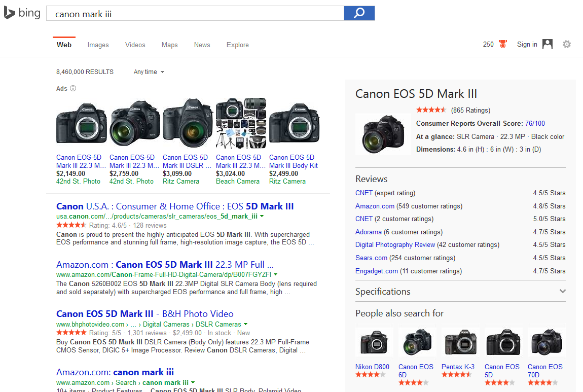This screenshot has height=392, width=583.
Task: Select the Nikon D800 camera thumbnail
Action: (x=374, y=342)
